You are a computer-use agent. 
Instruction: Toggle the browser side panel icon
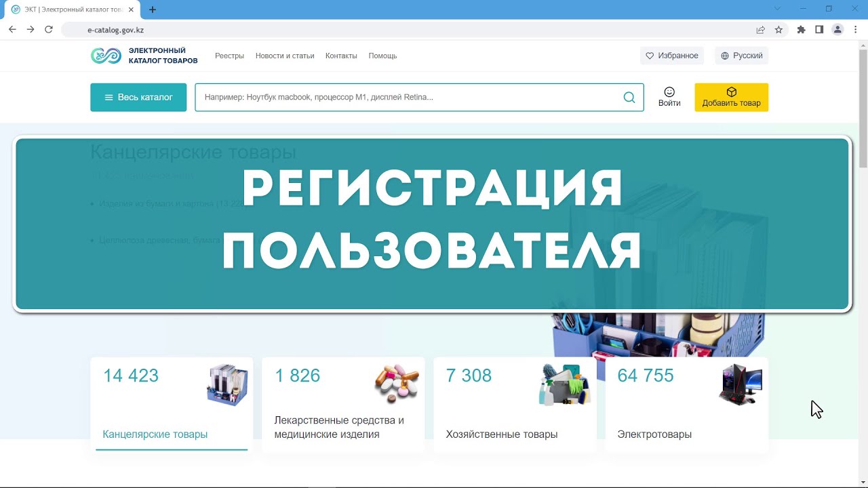[x=819, y=30]
